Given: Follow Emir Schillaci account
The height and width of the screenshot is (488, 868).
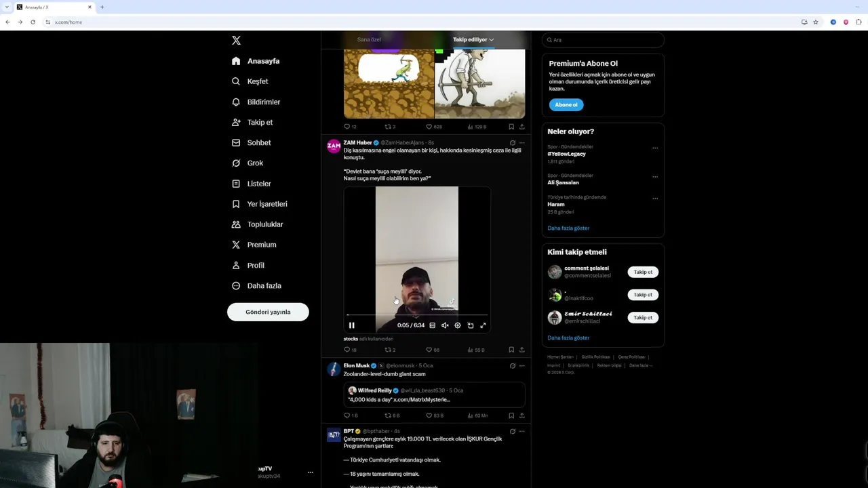Looking at the screenshot, I should click(643, 317).
